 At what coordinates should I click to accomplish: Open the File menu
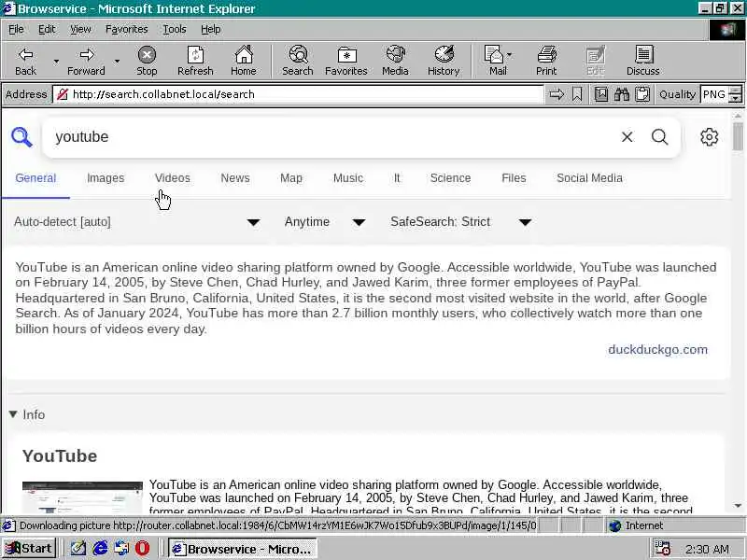(x=16, y=29)
